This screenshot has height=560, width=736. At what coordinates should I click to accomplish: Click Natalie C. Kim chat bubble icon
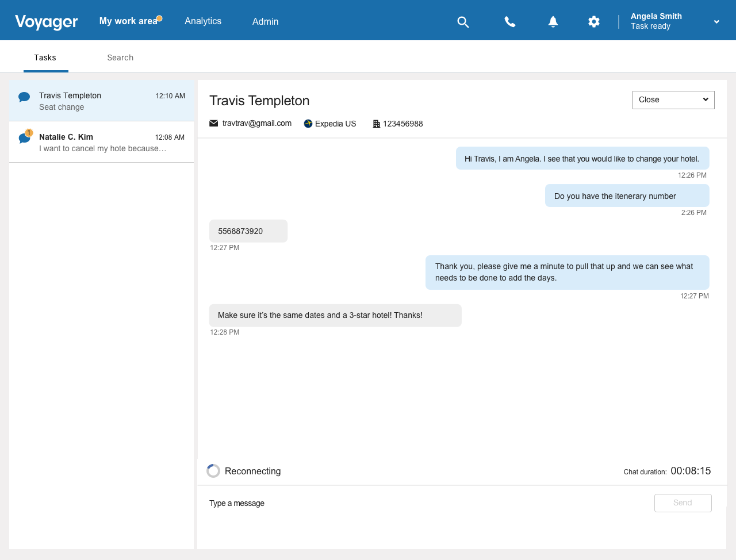point(24,138)
